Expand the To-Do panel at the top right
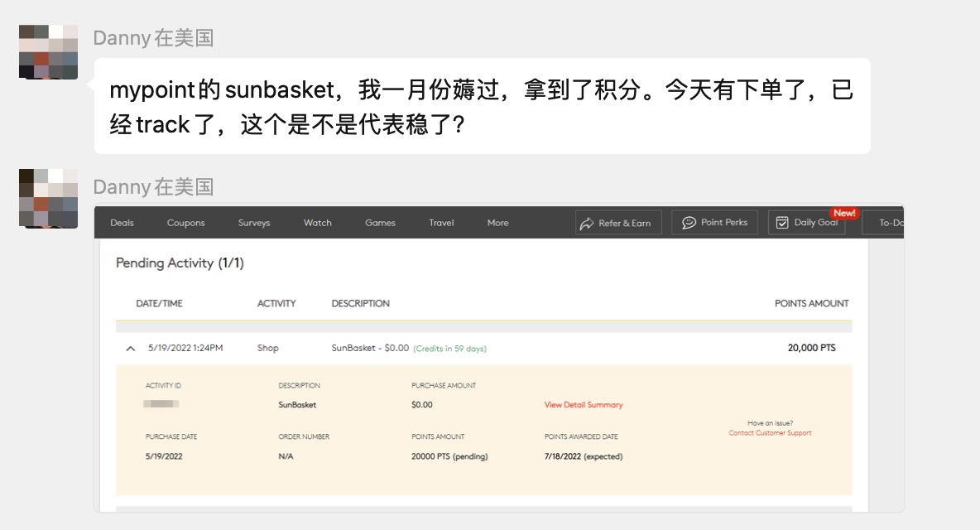This screenshot has width=980, height=530. point(888,222)
